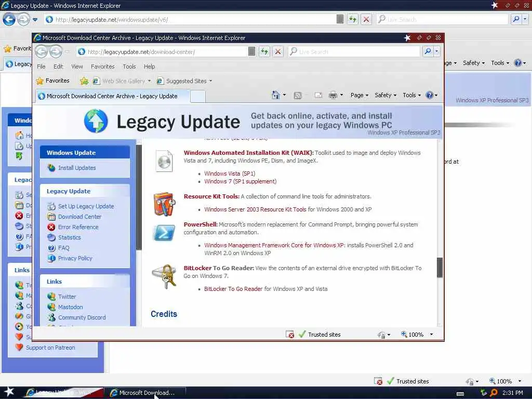The width and height of the screenshot is (532, 399).
Task: Click the Resource Kit Tools toolbox icon
Action: coord(164,204)
